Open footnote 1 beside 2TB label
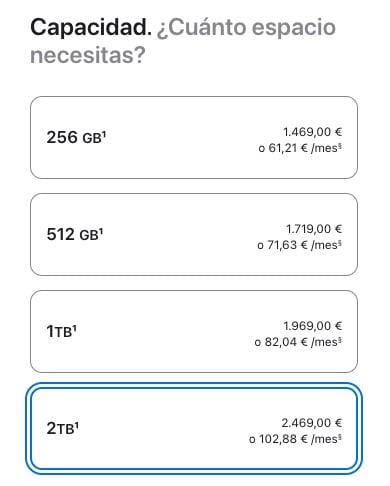 click(76, 425)
